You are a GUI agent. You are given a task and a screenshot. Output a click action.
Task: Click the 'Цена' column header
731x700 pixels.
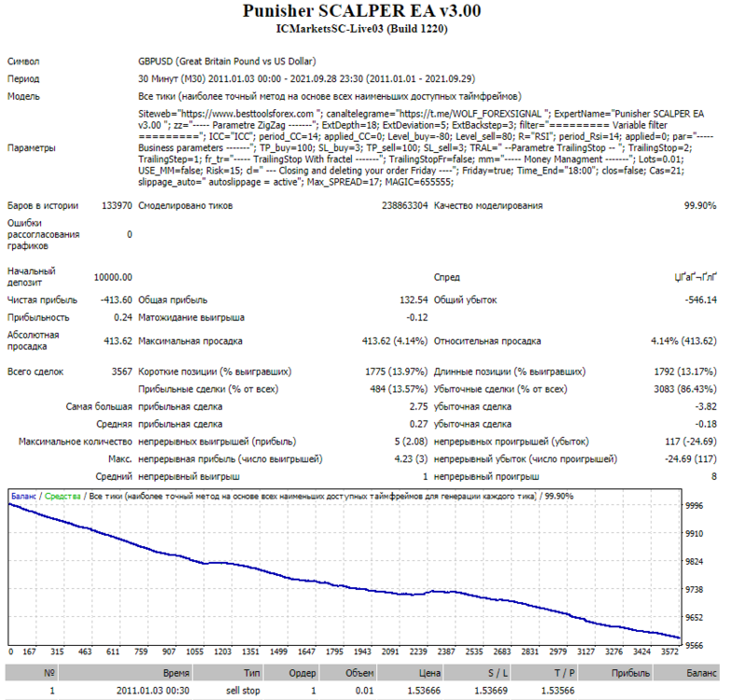(410, 673)
